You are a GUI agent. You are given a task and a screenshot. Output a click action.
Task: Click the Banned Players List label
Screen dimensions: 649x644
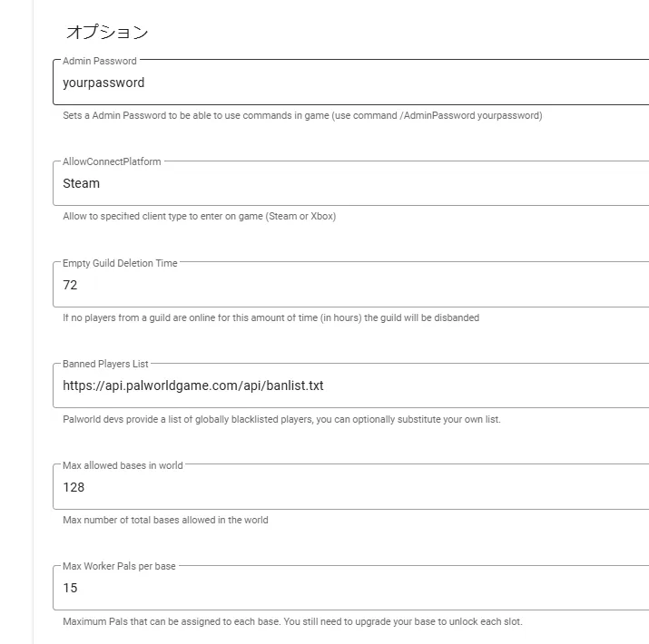coord(105,364)
